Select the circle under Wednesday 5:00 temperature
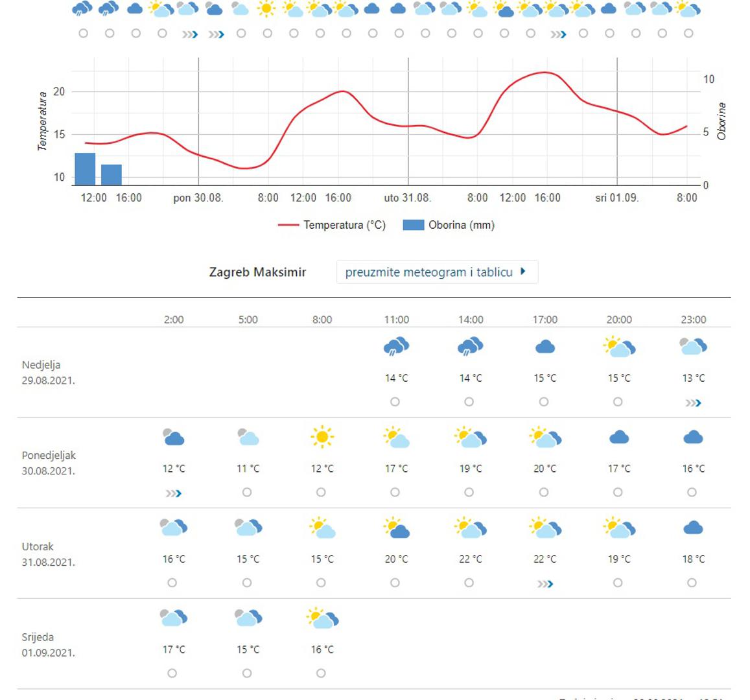750x700 pixels. [x=247, y=673]
